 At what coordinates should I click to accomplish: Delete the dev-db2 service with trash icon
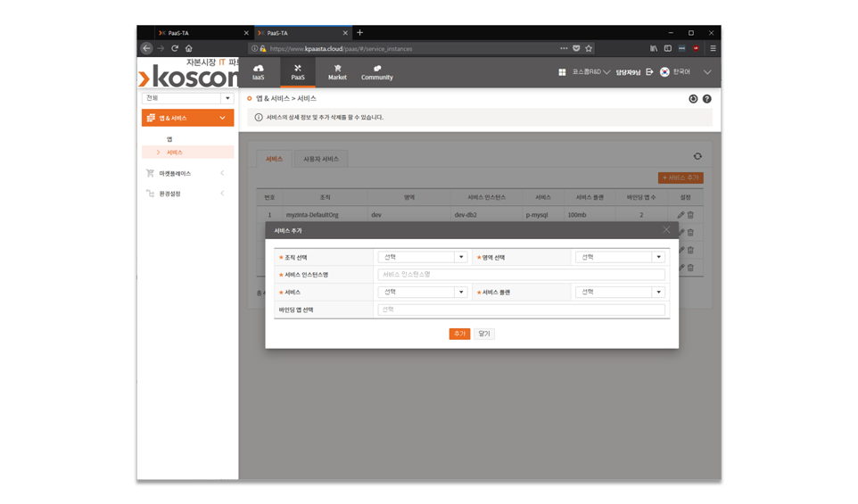pyautogui.click(x=690, y=215)
